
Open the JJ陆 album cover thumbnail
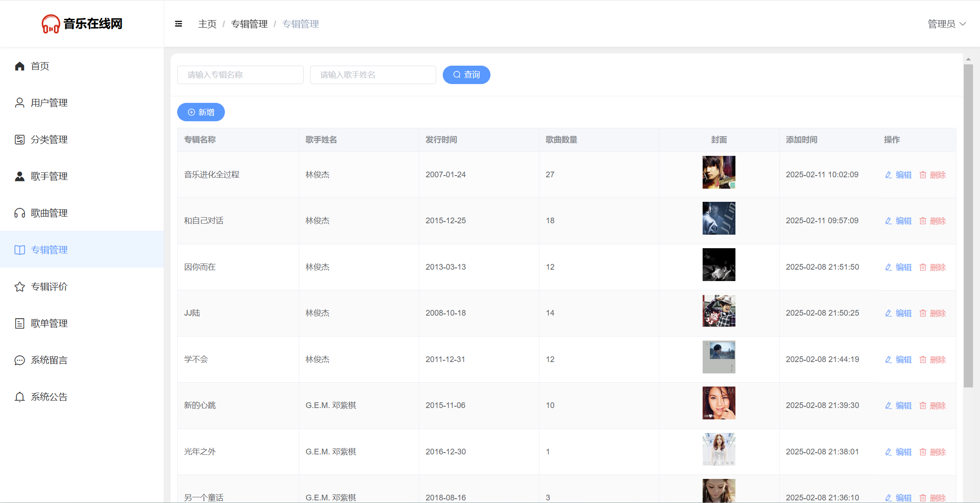718,311
